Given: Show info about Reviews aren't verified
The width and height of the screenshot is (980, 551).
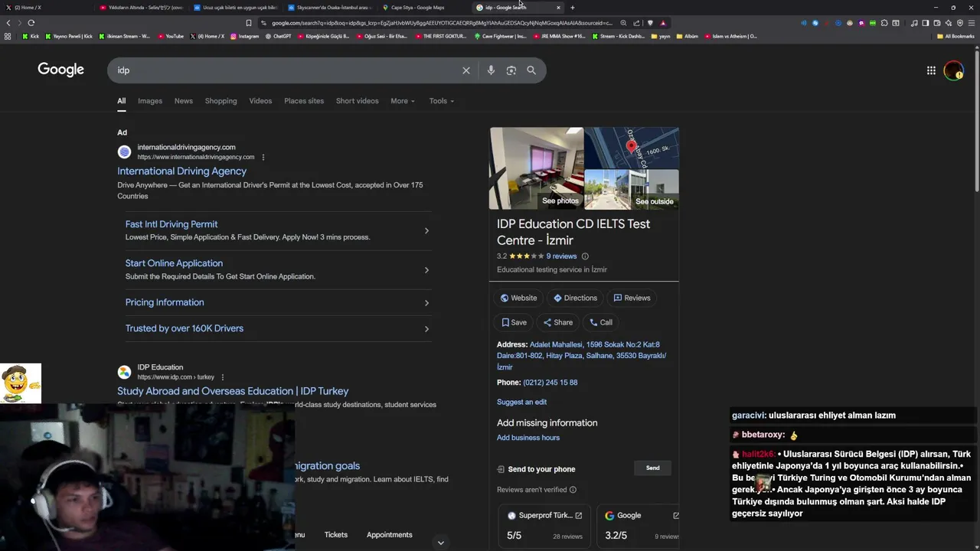Looking at the screenshot, I should [x=573, y=490].
